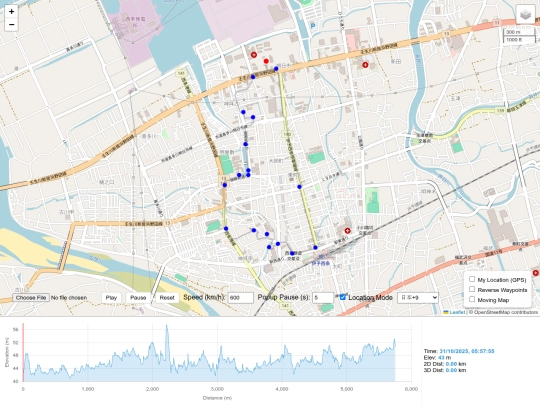Click the blue parking P icon

313,25
